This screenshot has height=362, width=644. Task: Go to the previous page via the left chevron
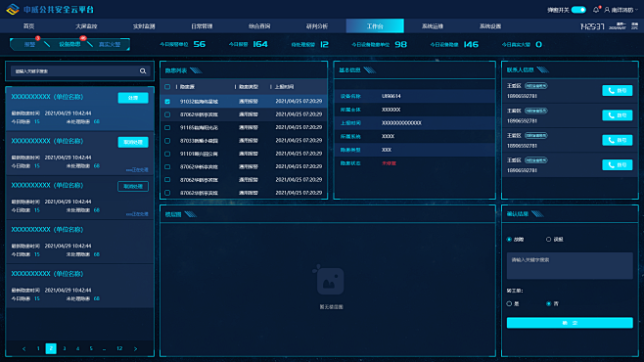[x=23, y=348]
